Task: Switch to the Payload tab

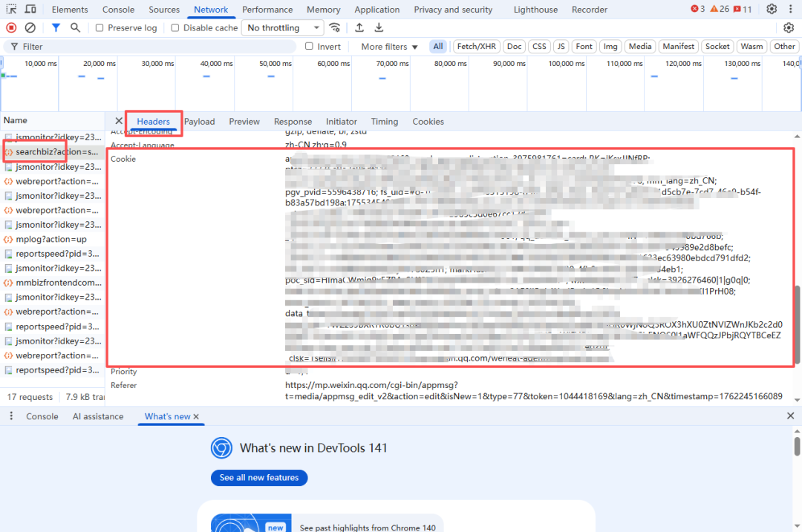Action: coord(200,121)
